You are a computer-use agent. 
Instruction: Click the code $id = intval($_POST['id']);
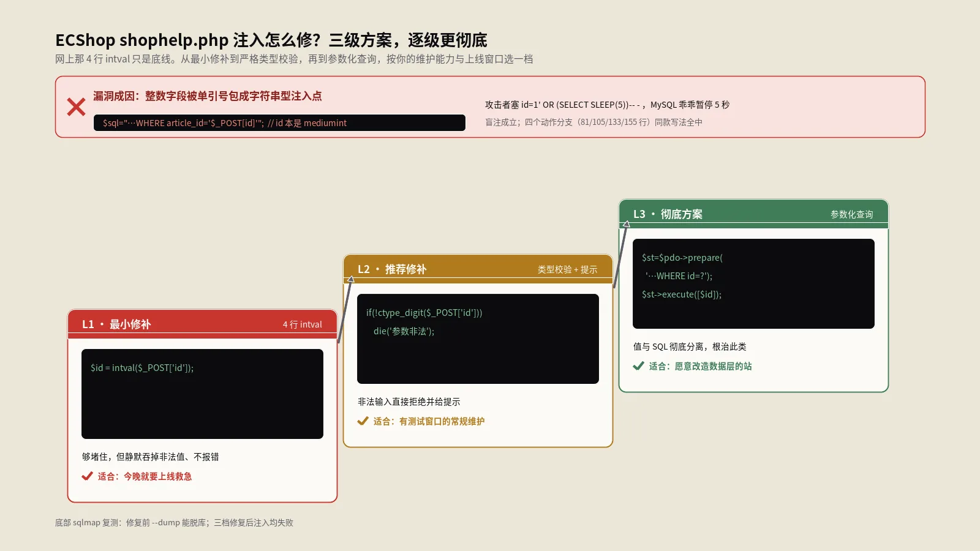pos(142,367)
